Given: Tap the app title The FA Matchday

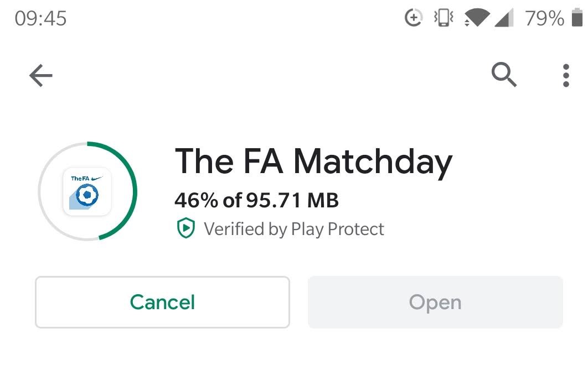Looking at the screenshot, I should click(x=313, y=160).
